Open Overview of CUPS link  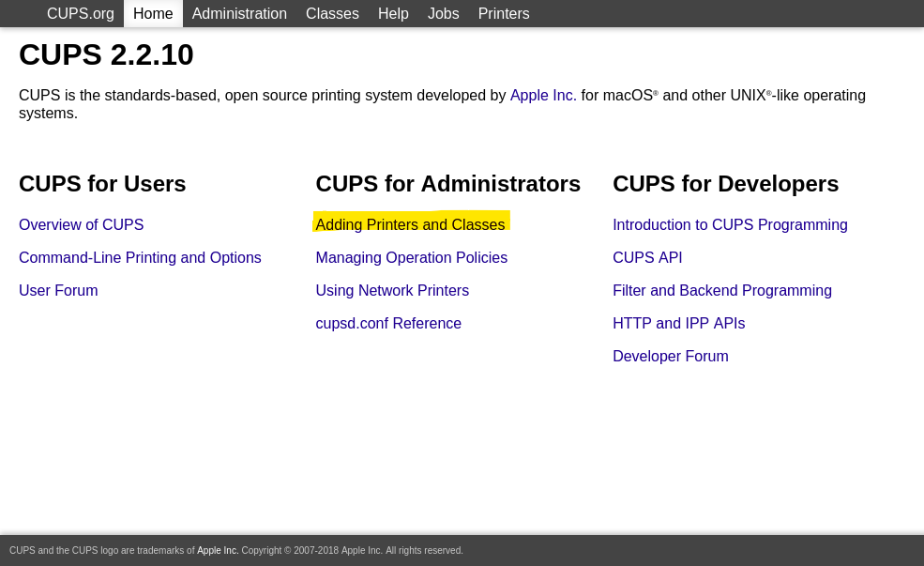(81, 225)
